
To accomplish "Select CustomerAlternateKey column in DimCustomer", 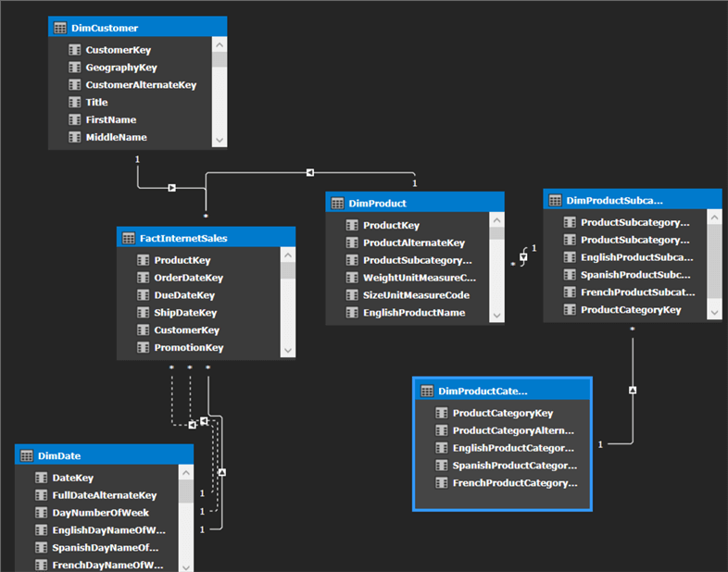I will coord(141,85).
